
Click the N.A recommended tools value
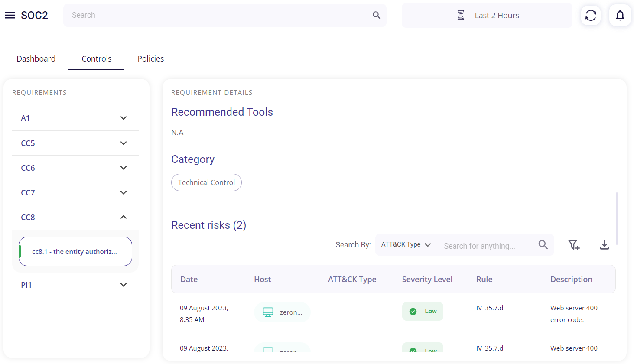pyautogui.click(x=177, y=133)
